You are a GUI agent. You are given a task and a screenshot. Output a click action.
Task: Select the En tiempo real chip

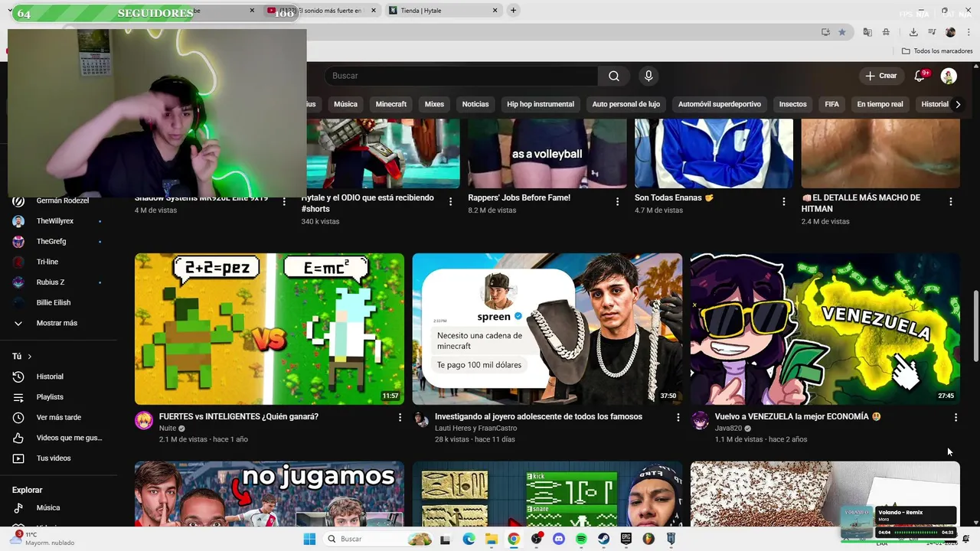(x=880, y=104)
